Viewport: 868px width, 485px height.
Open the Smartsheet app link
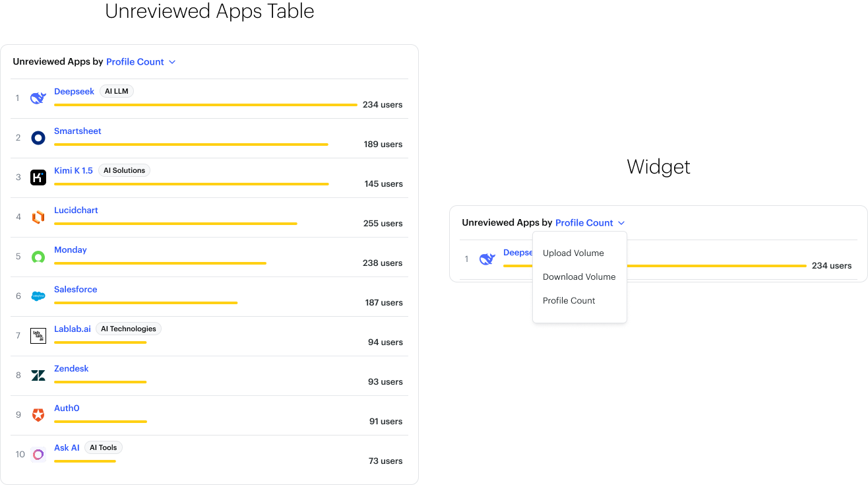pos(78,131)
